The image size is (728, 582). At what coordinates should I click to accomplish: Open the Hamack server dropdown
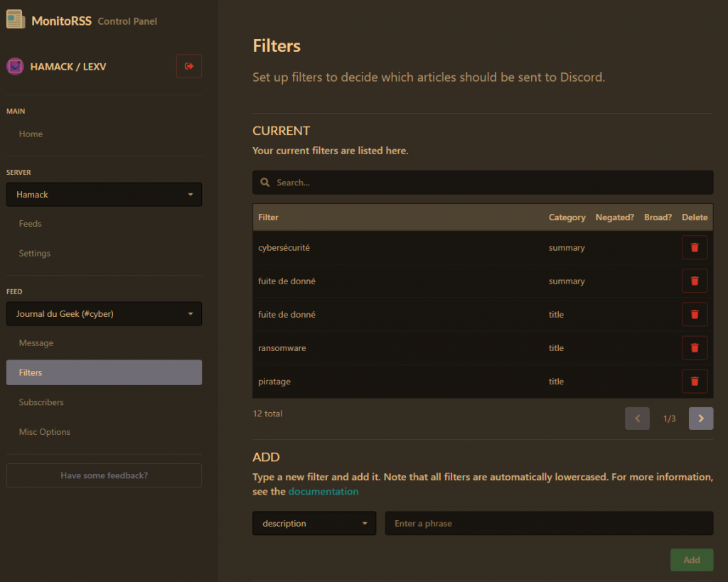pos(104,195)
